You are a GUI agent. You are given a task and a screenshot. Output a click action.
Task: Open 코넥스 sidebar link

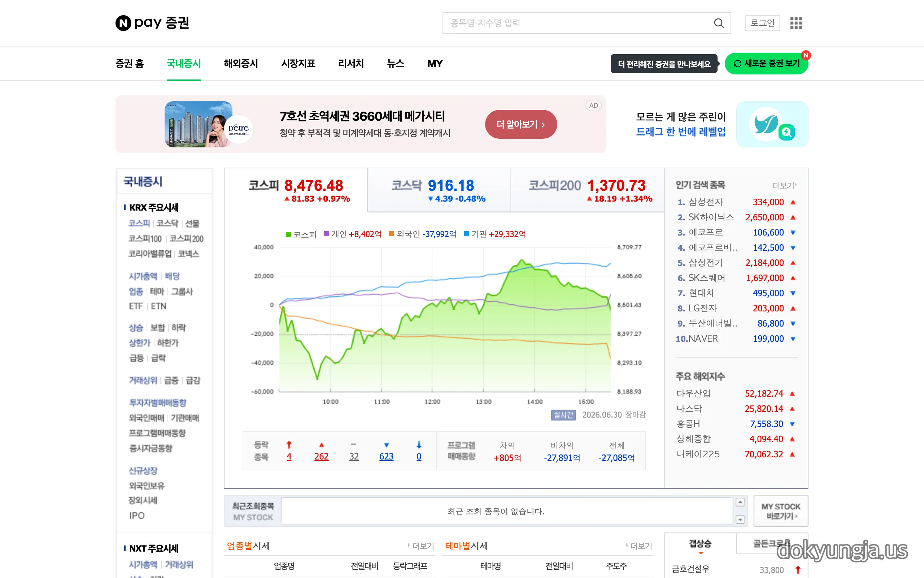pos(188,254)
